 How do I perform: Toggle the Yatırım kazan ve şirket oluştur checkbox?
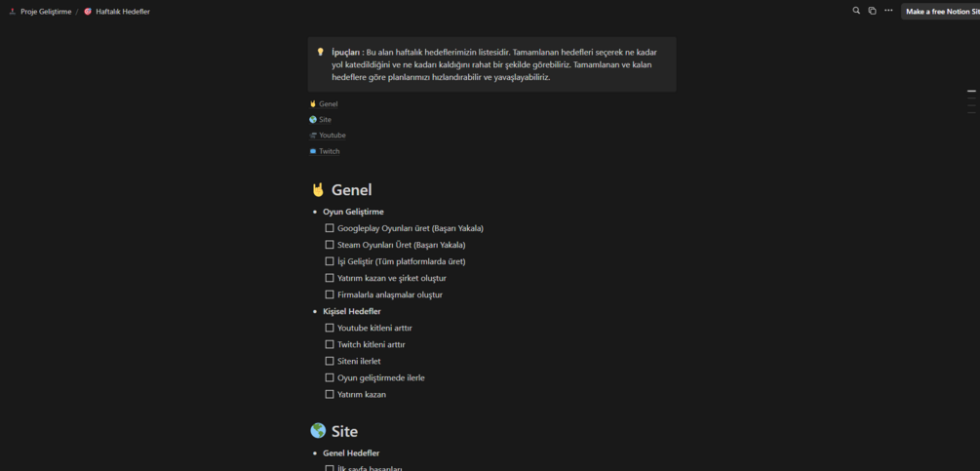[330, 278]
